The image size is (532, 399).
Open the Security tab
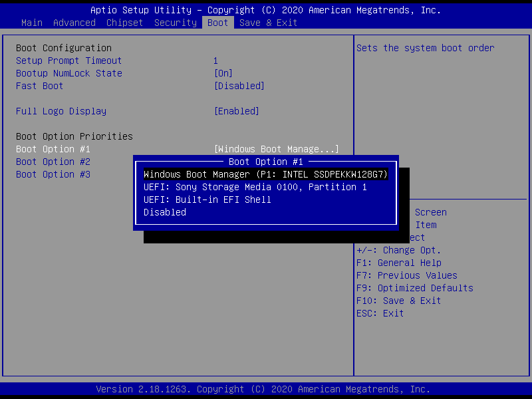coord(176,23)
